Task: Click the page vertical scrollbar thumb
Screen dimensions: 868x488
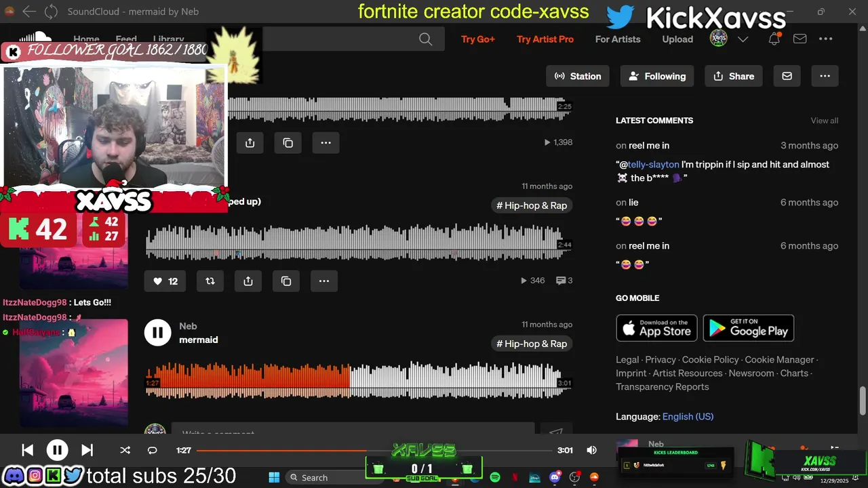Action: [863, 401]
